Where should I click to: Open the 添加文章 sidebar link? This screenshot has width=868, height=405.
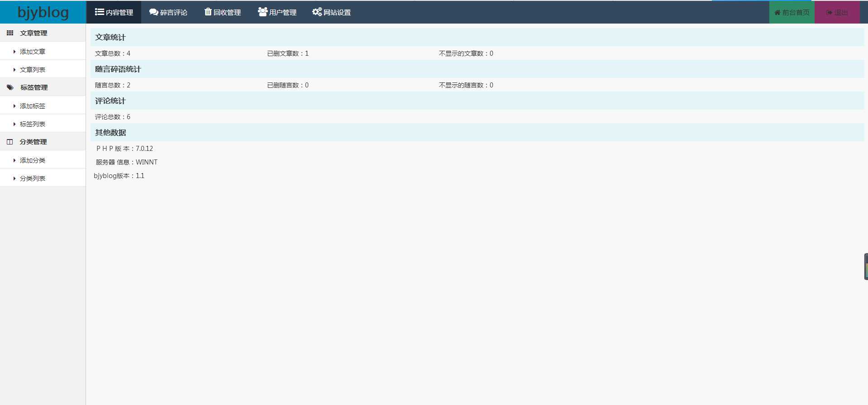pyautogui.click(x=43, y=51)
